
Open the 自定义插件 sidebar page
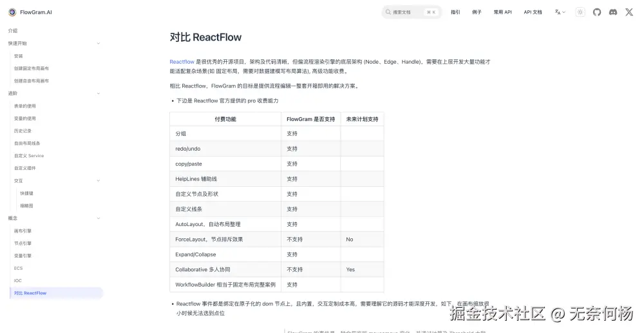(x=25, y=168)
